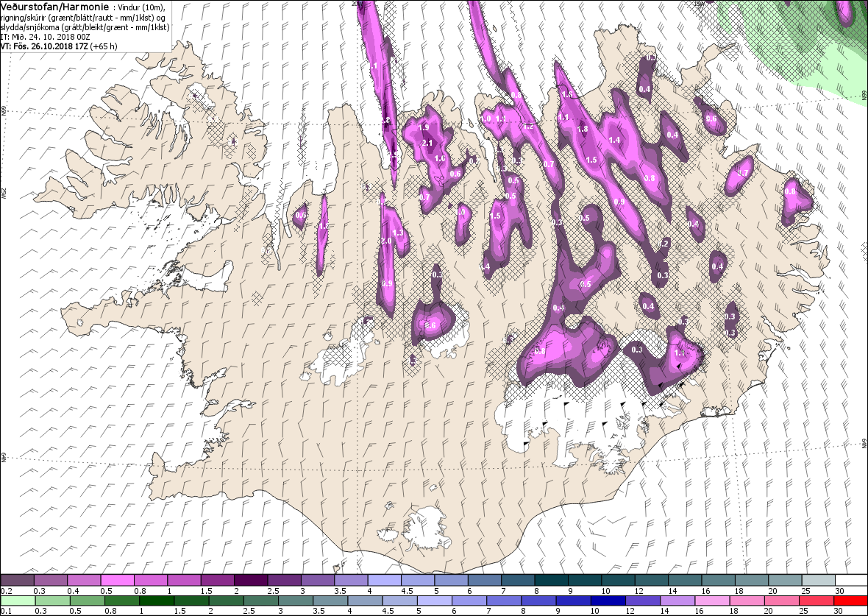Click the snow-scale swatch between 1.5 and 2
The width and height of the screenshot is (868, 616).
[218, 580]
